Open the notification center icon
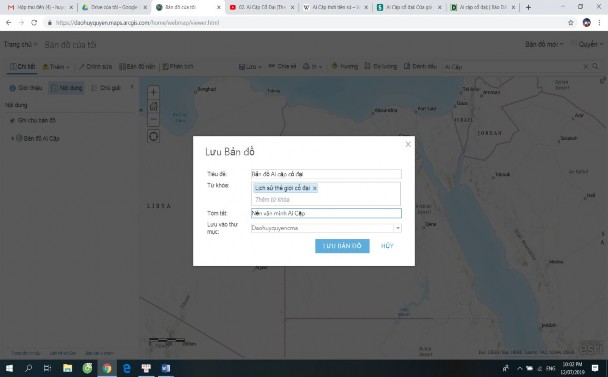 pyautogui.click(x=595, y=368)
